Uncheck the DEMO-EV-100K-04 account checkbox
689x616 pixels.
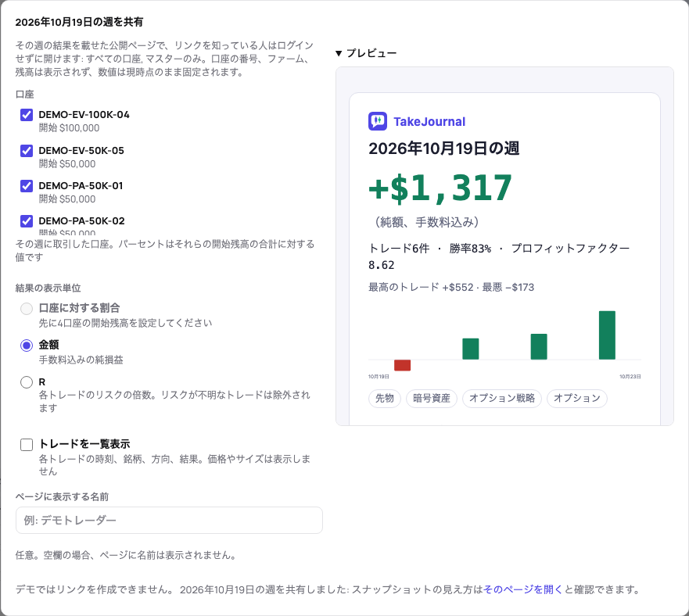click(x=27, y=115)
